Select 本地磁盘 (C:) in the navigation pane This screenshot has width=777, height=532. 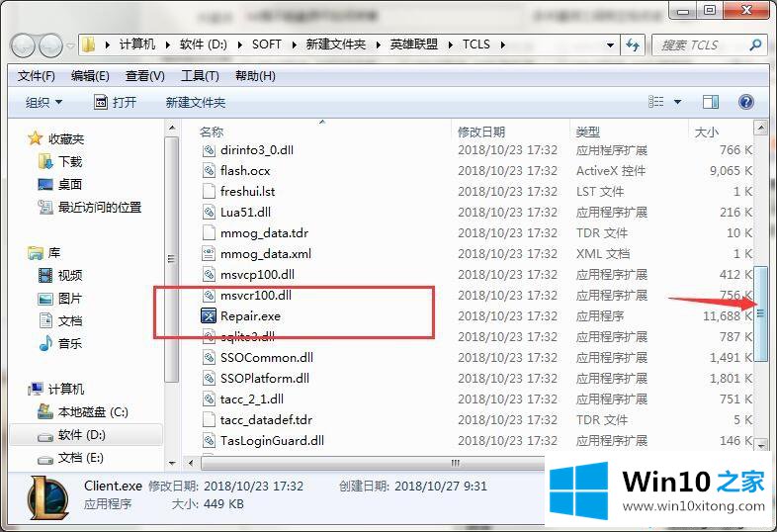pos(93,412)
